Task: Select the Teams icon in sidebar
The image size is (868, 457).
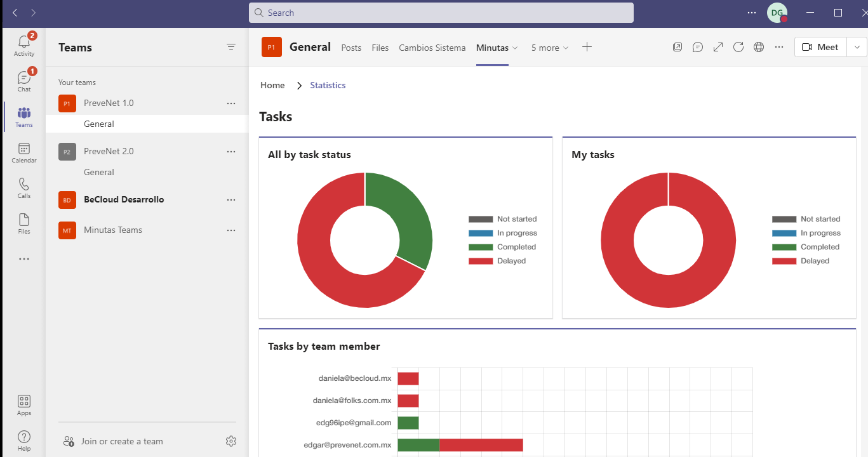Action: coord(24,117)
